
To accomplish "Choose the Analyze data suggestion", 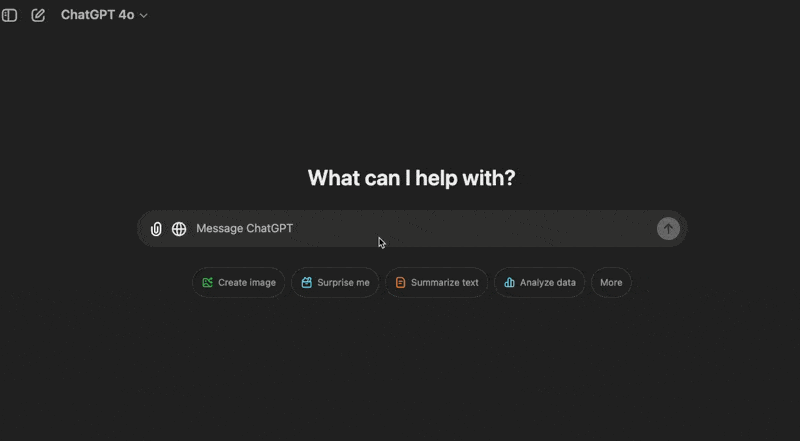I will 540,283.
